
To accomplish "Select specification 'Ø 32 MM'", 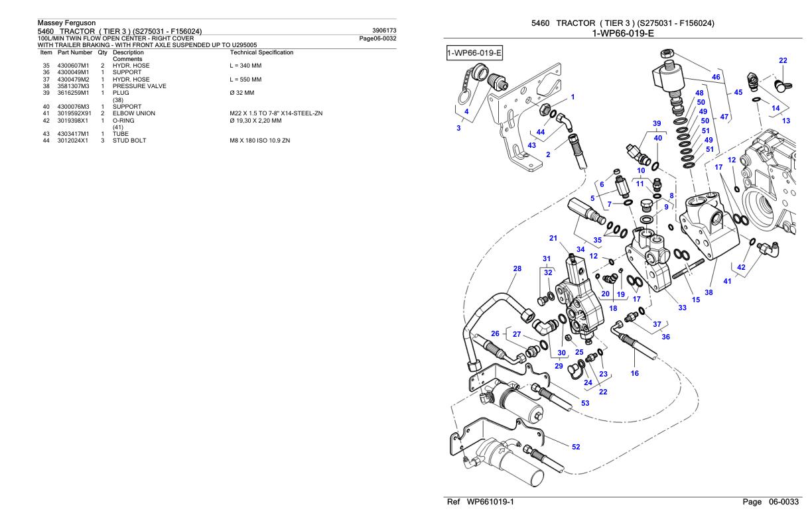I will click(241, 93).
